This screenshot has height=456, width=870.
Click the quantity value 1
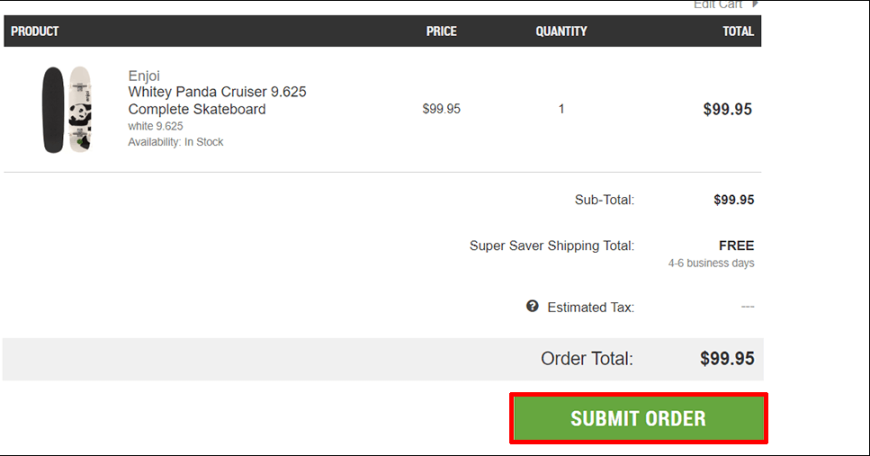(x=561, y=109)
